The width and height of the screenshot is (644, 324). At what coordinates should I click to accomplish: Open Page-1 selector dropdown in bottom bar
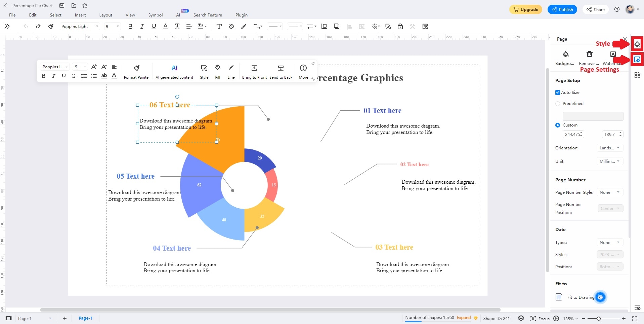35,318
